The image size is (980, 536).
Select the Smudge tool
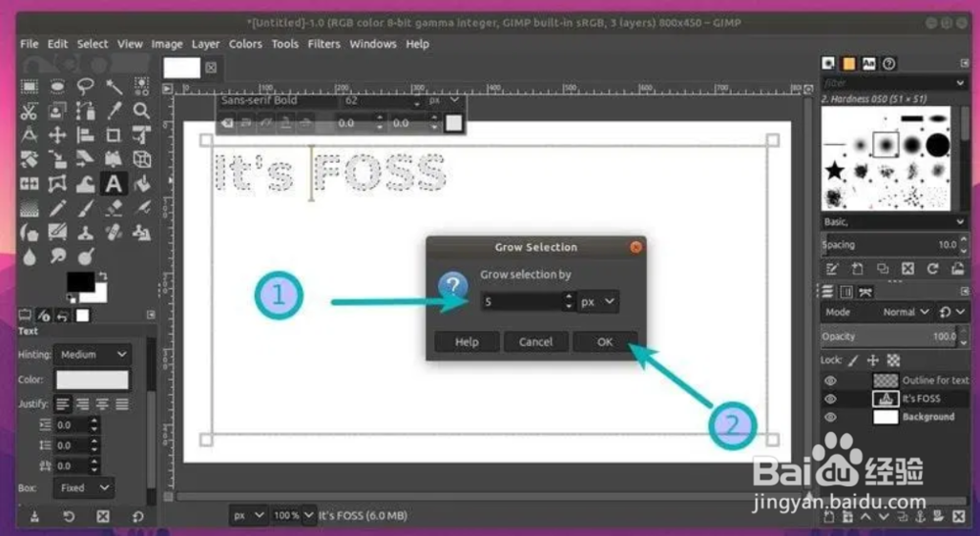pos(58,256)
